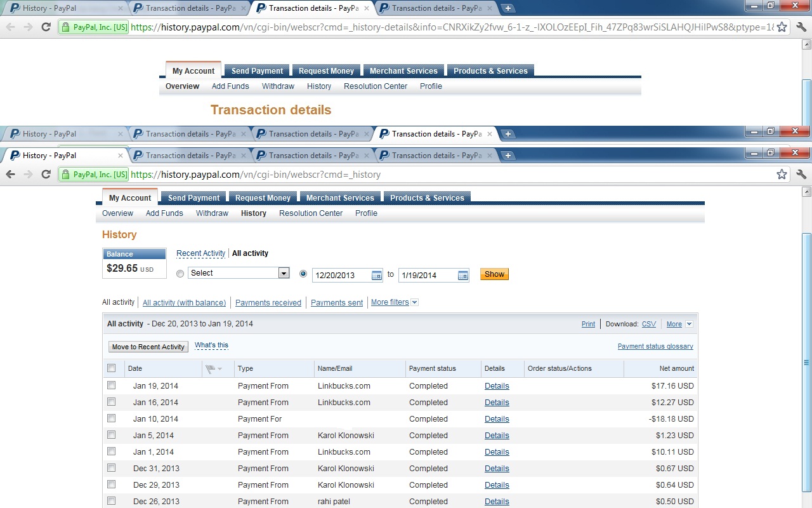Open Products & Services tab in topmost window
This screenshot has width=812, height=508.
point(490,71)
